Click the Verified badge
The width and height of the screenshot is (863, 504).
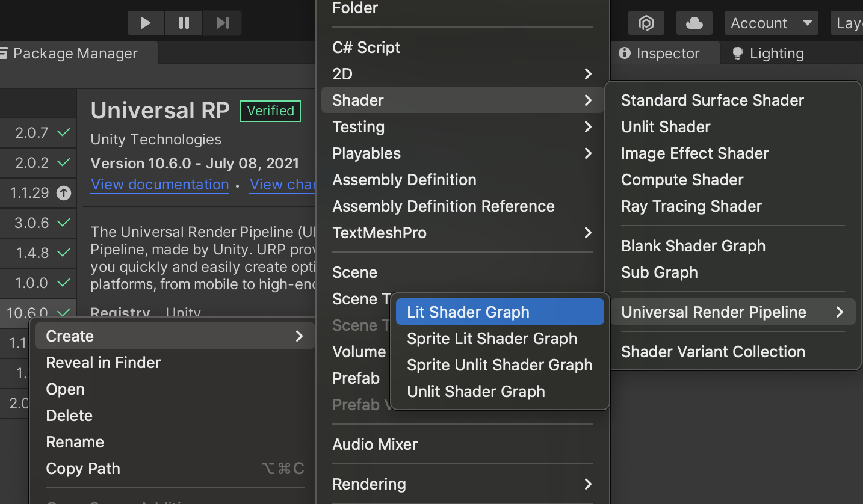pyautogui.click(x=270, y=111)
